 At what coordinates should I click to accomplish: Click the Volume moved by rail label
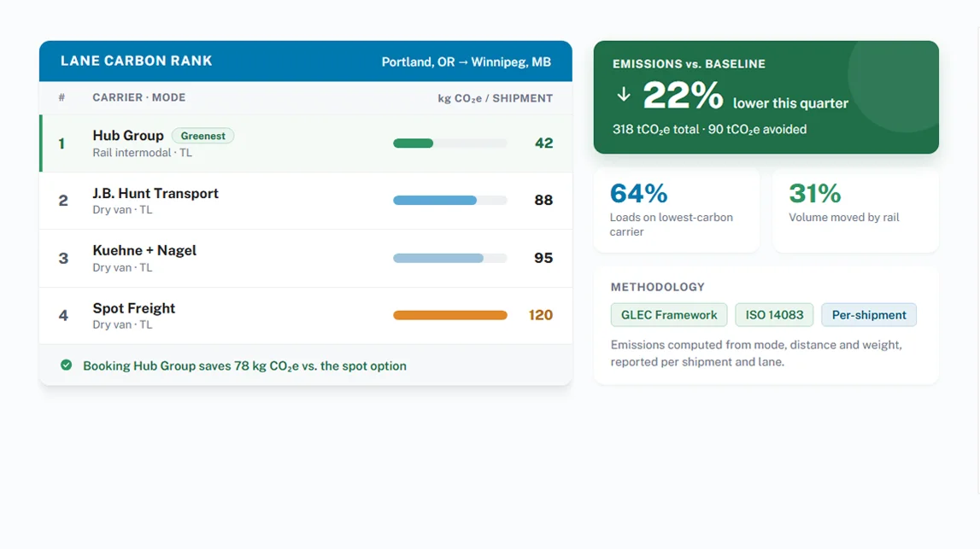pyautogui.click(x=844, y=218)
